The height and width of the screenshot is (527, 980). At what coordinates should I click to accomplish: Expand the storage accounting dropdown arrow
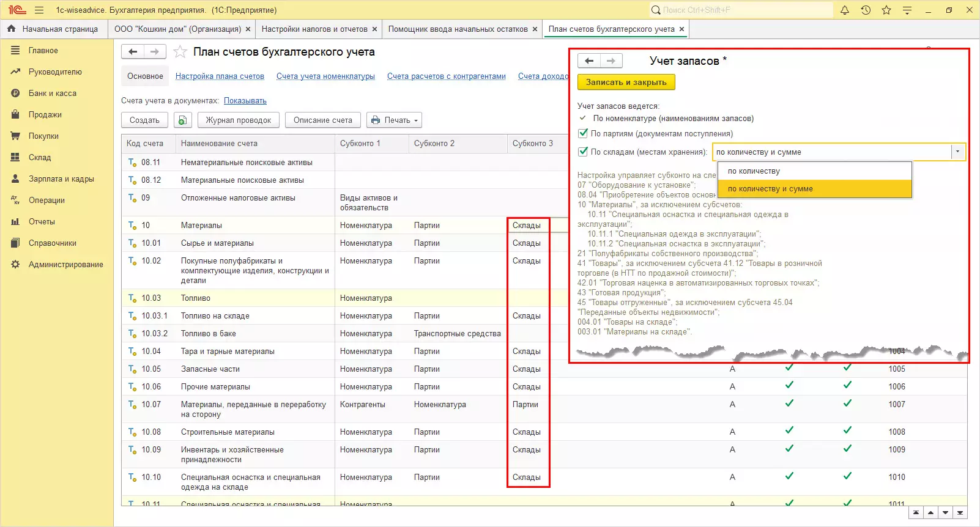point(957,152)
